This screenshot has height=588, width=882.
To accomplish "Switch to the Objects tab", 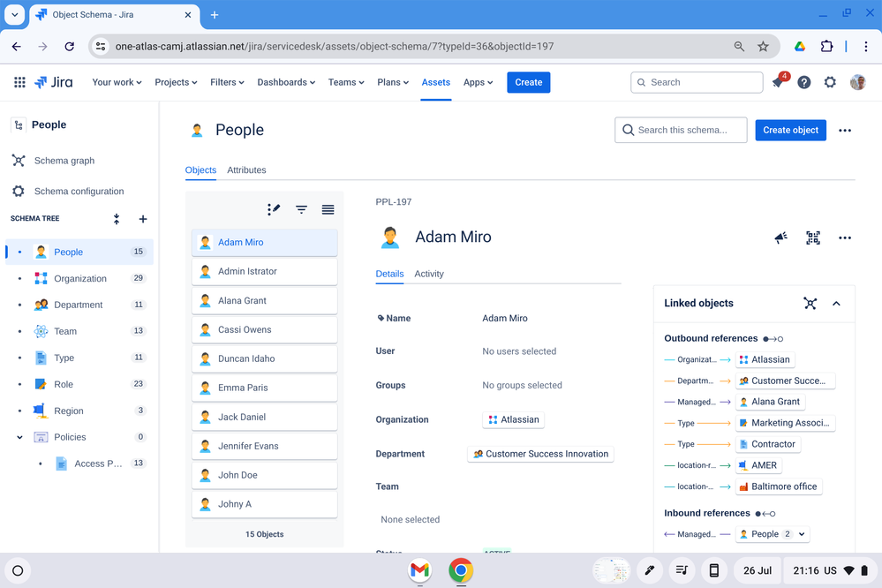I will (x=200, y=170).
